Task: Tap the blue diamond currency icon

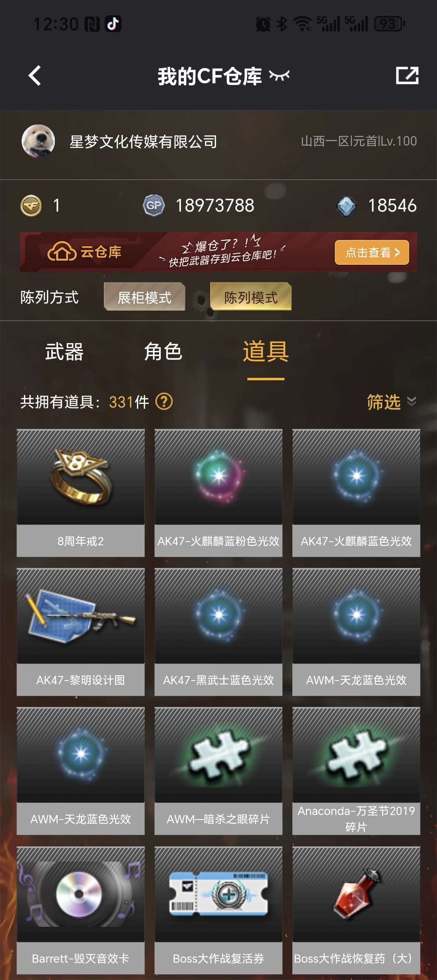Action: [346, 205]
